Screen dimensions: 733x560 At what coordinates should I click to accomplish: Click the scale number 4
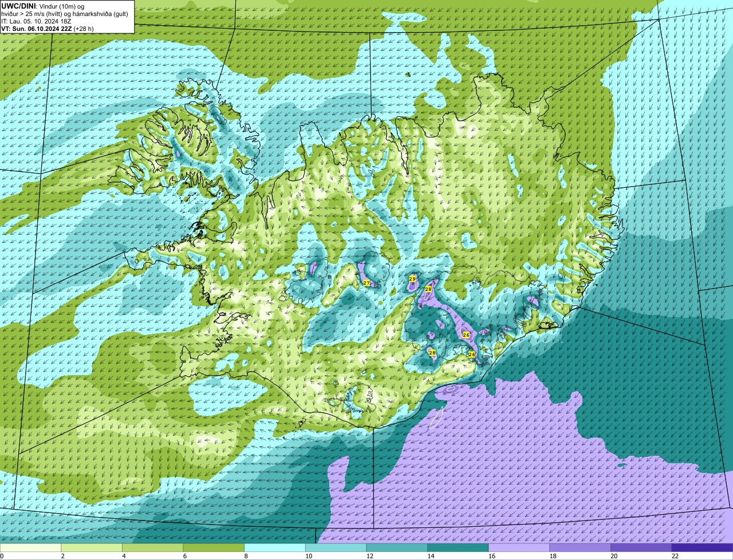124,556
